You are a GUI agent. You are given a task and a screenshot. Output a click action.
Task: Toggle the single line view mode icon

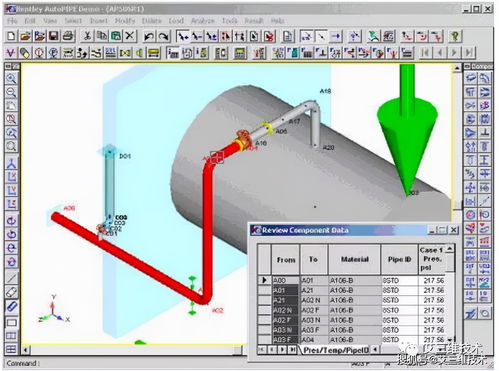11,277
